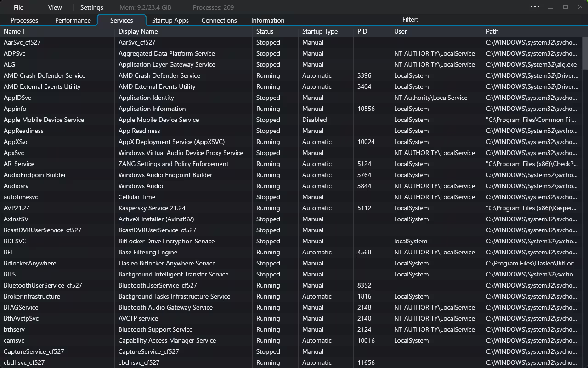Select the AxInstSV service name

coord(16,219)
